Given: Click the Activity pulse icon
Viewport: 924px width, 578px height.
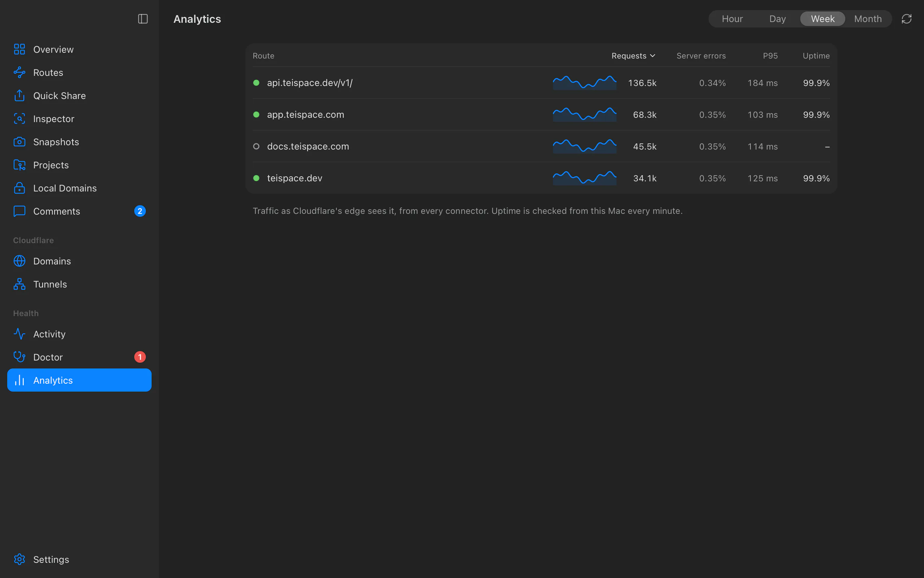Looking at the screenshot, I should point(19,334).
